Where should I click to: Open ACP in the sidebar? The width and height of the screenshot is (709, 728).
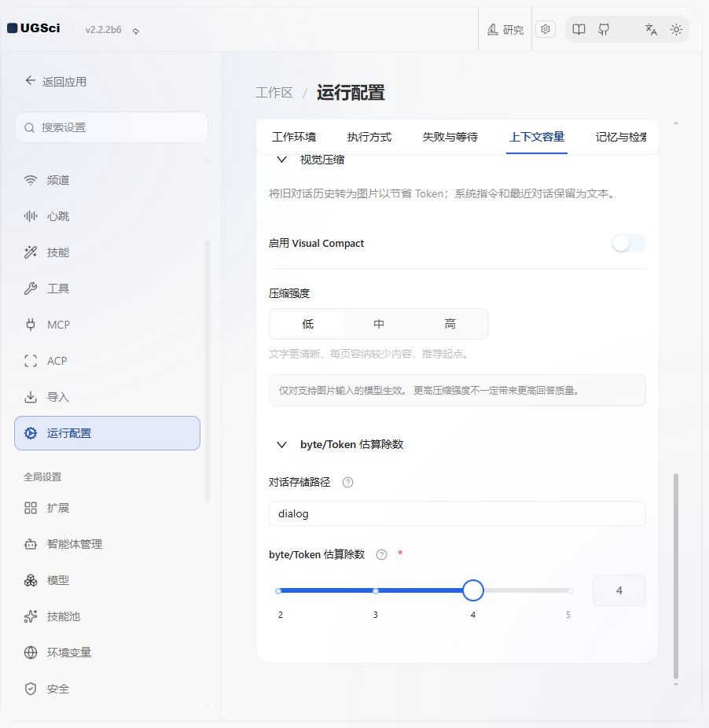pos(107,361)
